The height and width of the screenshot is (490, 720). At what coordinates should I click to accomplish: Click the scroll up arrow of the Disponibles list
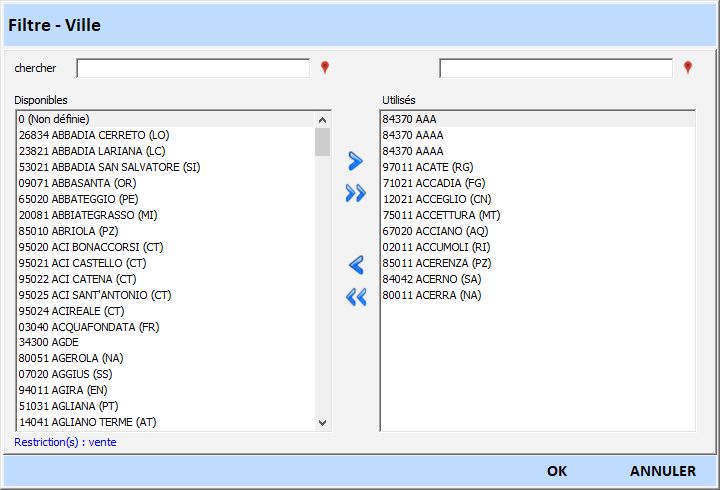[322, 119]
